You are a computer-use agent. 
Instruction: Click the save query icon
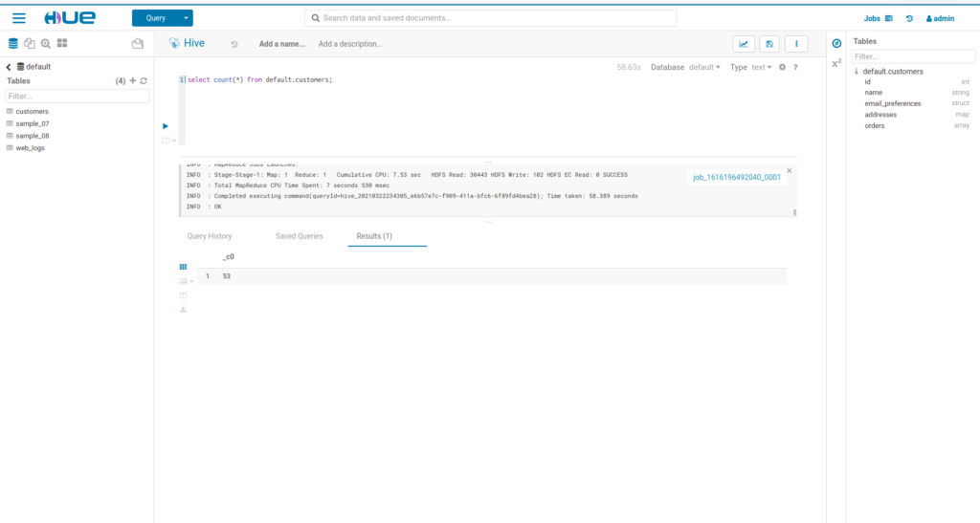point(769,44)
